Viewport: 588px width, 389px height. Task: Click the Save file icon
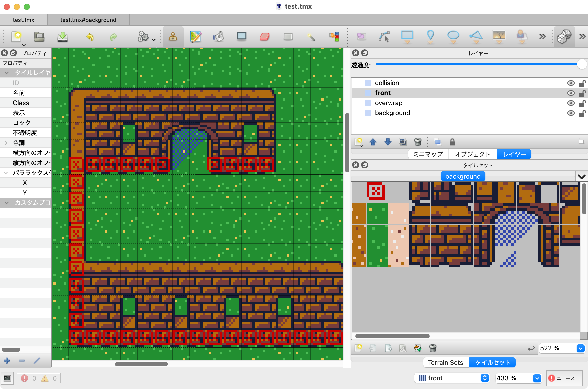pos(62,37)
